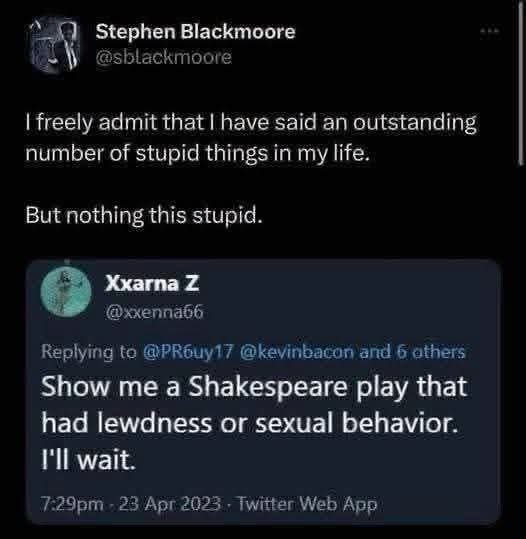
Task: Open Xxarna Z's round avatar
Action: point(66,292)
